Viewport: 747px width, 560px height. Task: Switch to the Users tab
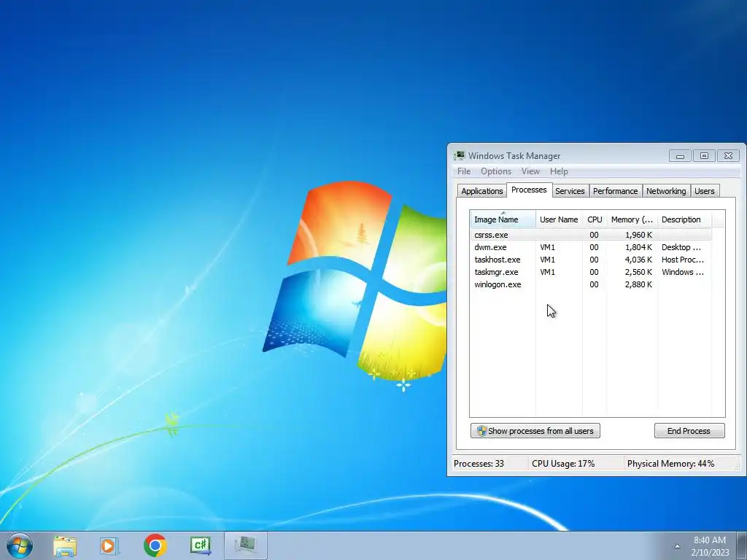704,191
